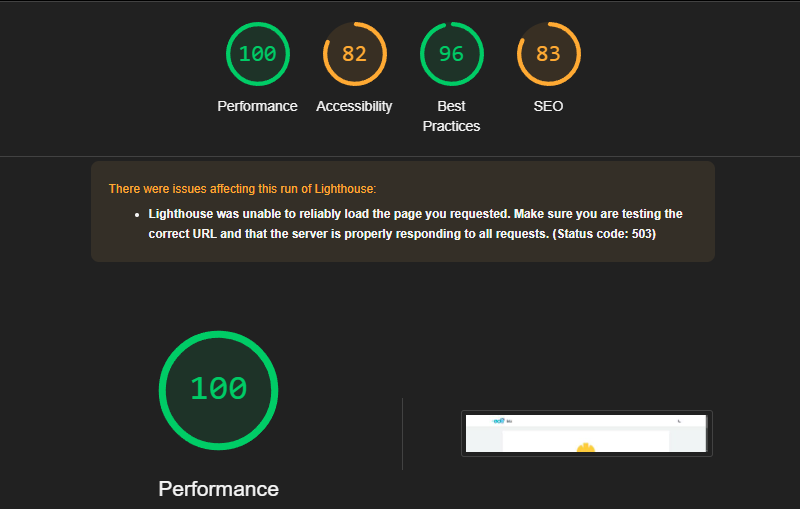Click the vertical divider beside the screenshot thumbnail
Viewport: 800px width, 509px height.
pyautogui.click(x=403, y=434)
